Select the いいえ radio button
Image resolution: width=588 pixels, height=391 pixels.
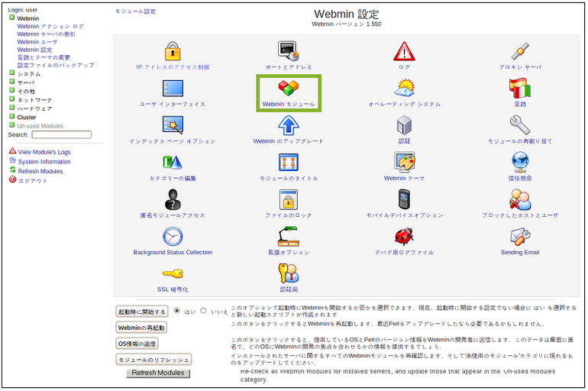click(204, 311)
